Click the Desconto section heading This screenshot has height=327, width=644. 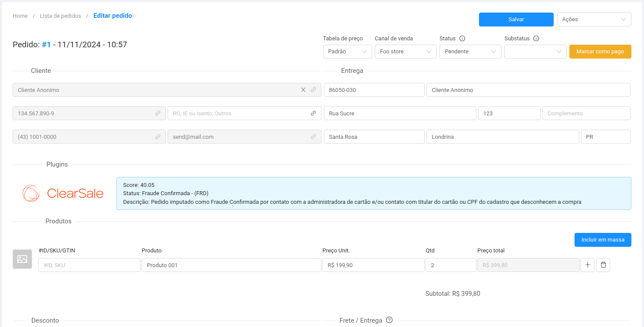(x=45, y=320)
